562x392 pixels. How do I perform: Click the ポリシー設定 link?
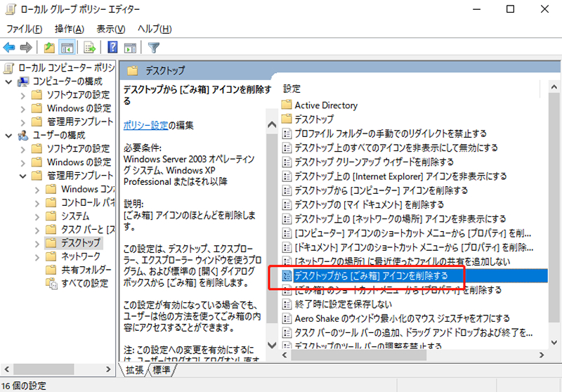(x=145, y=125)
